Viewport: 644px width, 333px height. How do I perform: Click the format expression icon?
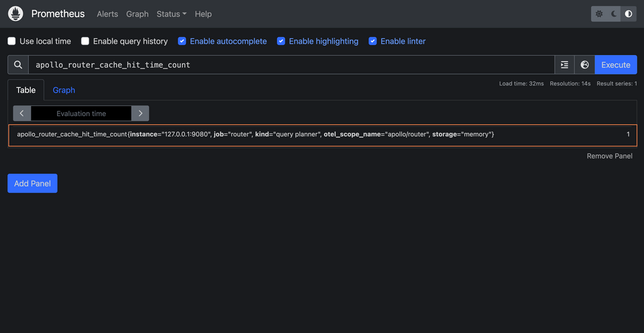[565, 65]
